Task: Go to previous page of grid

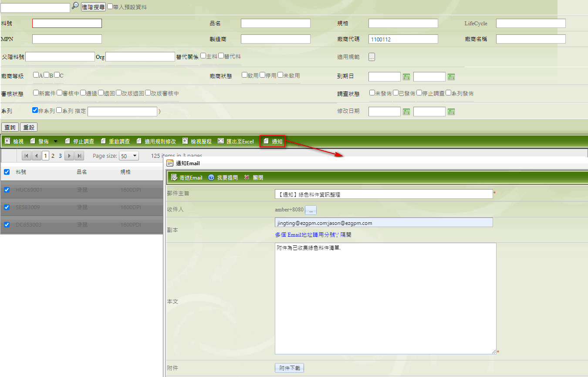Action: pyautogui.click(x=36, y=156)
